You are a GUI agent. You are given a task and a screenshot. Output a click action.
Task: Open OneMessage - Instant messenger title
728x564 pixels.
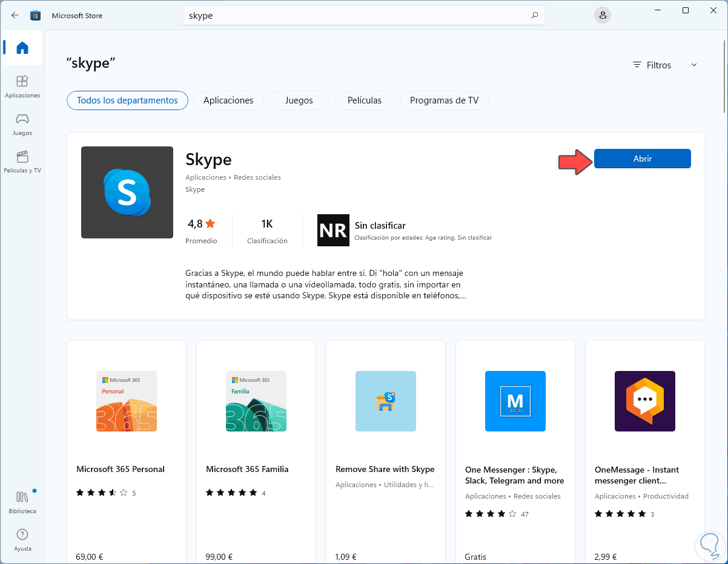pyautogui.click(x=637, y=475)
